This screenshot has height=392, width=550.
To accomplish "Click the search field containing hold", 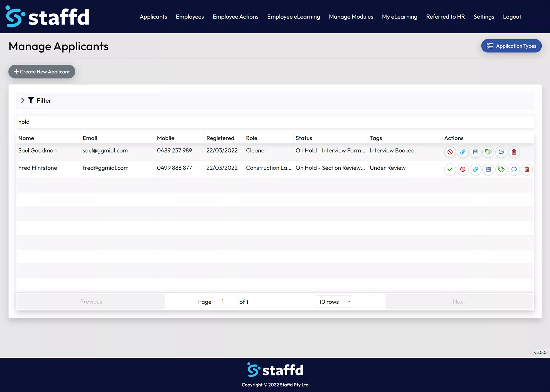I will pos(275,122).
